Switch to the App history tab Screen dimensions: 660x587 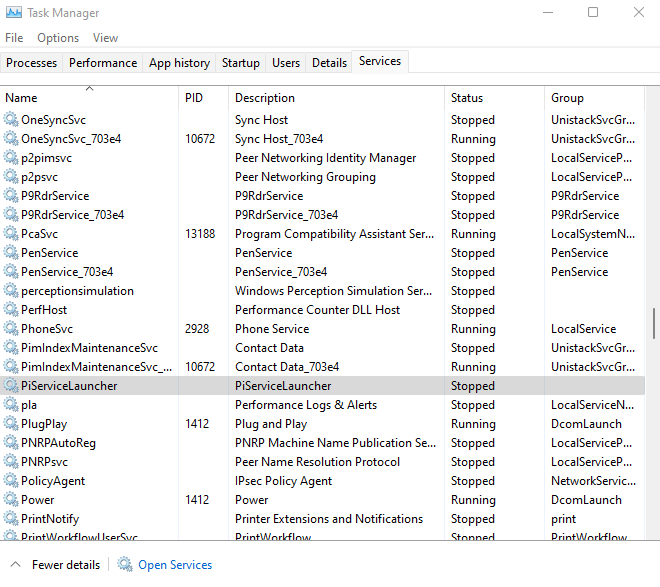click(179, 63)
